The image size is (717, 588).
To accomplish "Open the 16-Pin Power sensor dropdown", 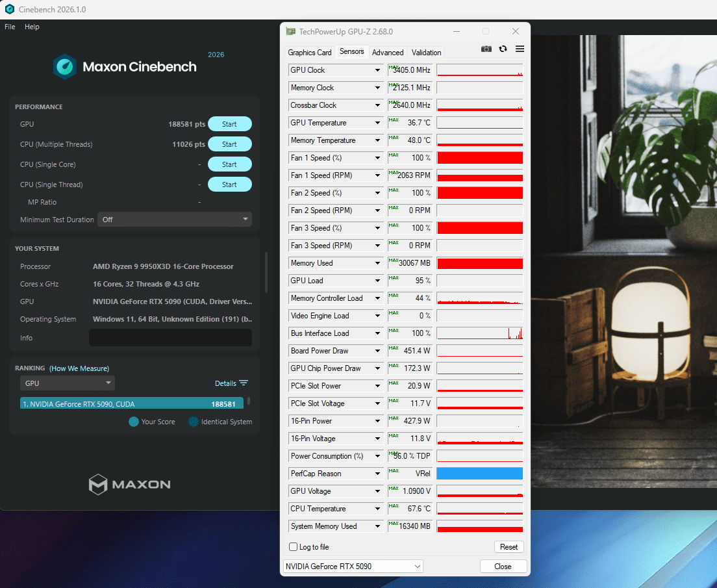I will tap(378, 421).
